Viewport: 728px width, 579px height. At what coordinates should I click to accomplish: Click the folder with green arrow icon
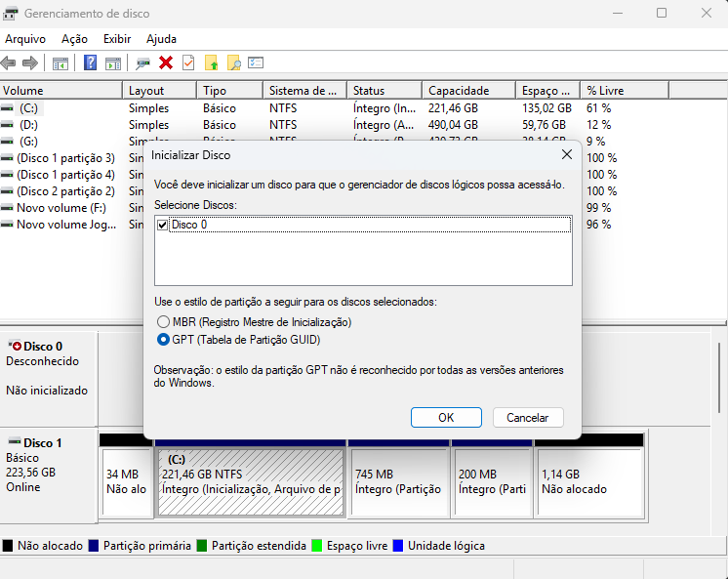click(x=211, y=62)
